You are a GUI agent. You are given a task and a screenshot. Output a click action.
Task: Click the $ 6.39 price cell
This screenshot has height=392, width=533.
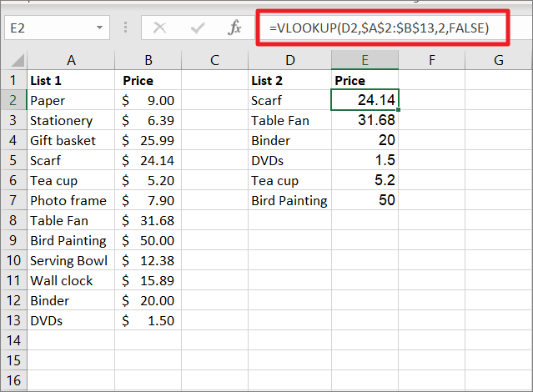click(x=148, y=120)
